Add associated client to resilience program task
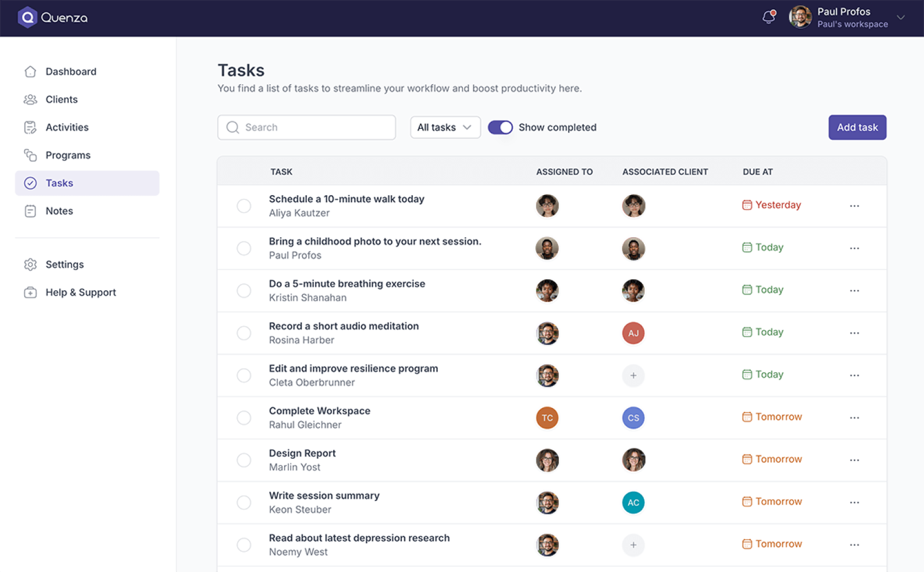This screenshot has height=572, width=924. click(x=633, y=376)
